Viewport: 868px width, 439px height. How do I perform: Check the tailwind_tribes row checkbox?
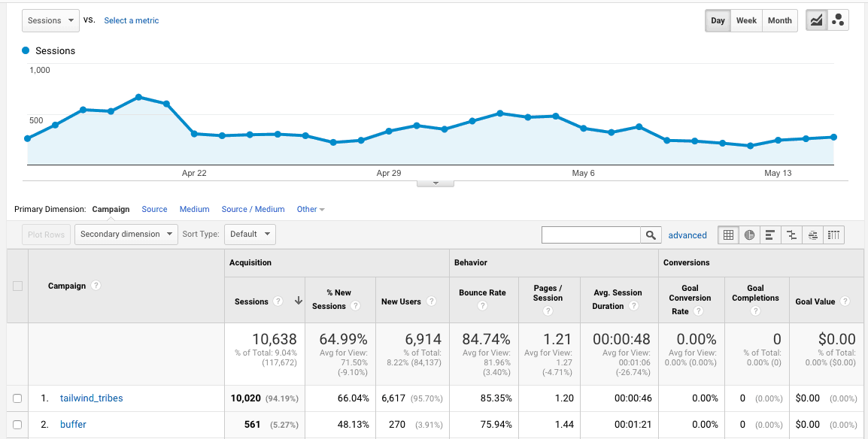coord(17,398)
